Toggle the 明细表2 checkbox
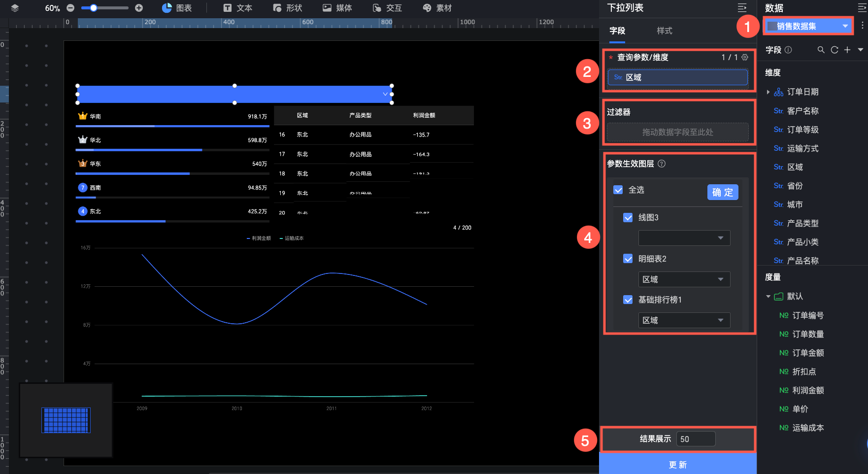868x474 pixels. coord(628,259)
